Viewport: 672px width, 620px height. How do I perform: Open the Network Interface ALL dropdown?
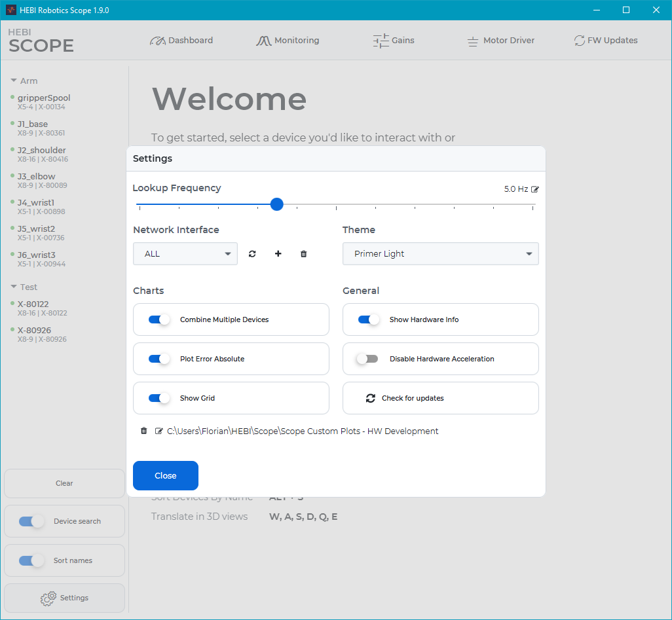[x=185, y=254]
